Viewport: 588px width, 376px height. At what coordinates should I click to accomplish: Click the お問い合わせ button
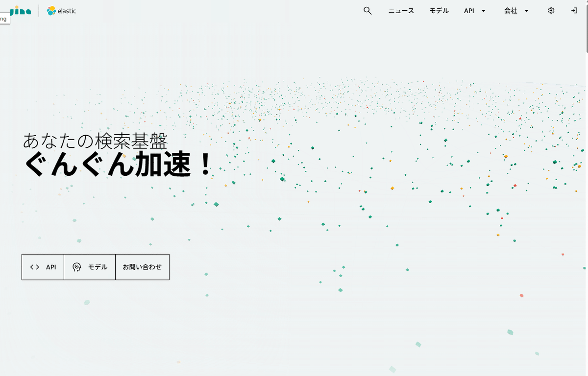click(142, 267)
